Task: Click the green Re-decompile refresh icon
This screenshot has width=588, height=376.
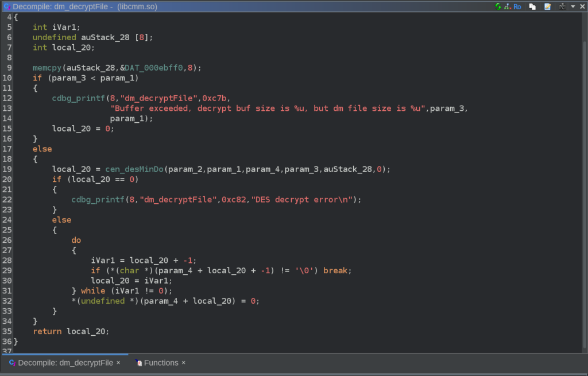Action: pyautogui.click(x=498, y=6)
